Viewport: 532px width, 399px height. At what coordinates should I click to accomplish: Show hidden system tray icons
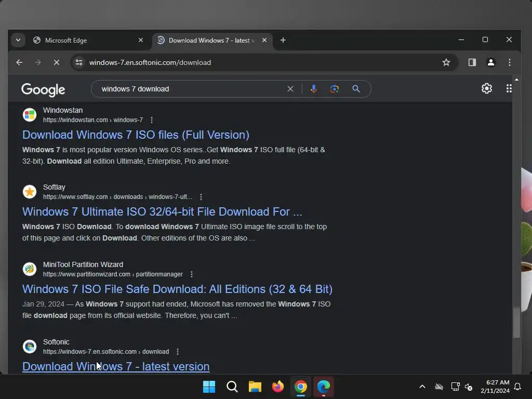[x=422, y=387]
